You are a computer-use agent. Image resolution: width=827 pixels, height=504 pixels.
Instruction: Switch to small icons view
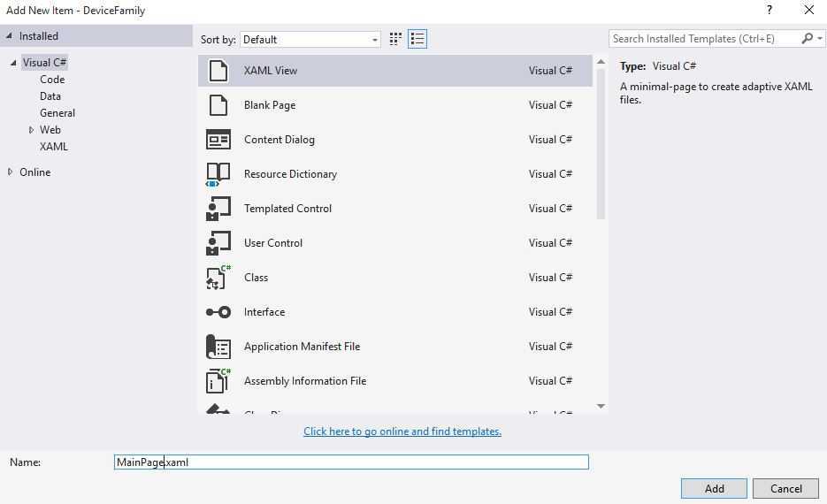click(395, 39)
